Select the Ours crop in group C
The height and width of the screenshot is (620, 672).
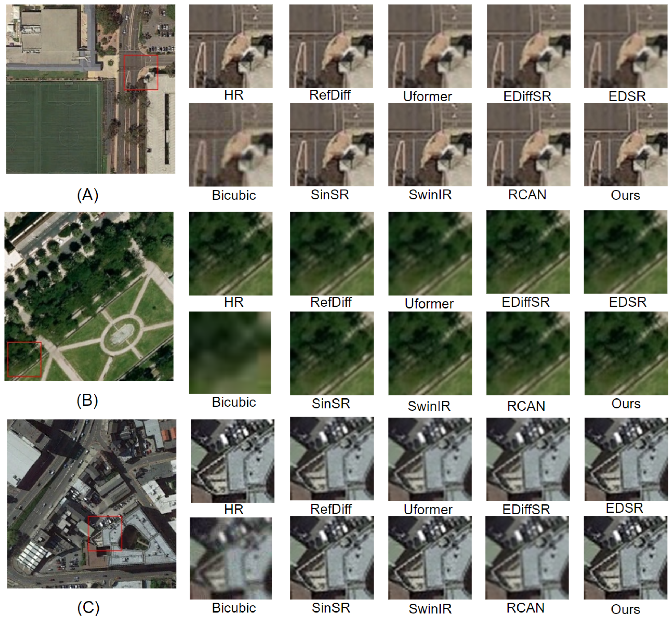(x=626, y=557)
